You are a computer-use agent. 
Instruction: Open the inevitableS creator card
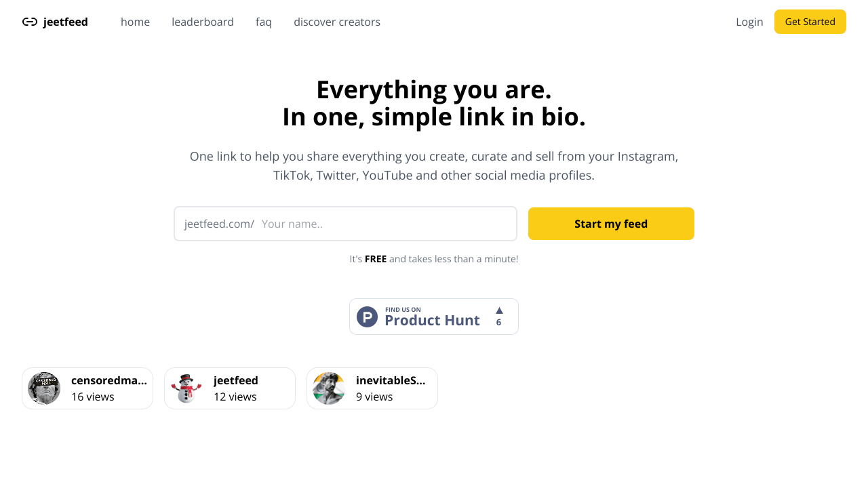coord(372,388)
